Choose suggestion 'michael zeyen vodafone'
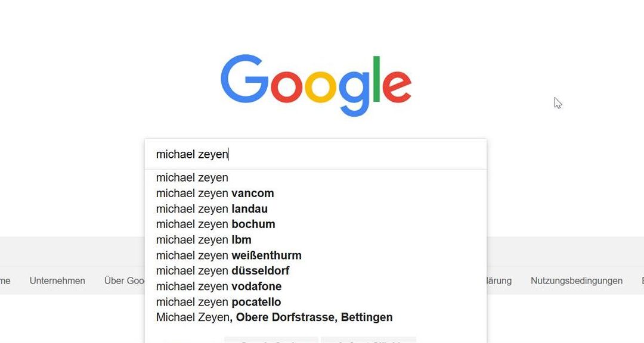 pyautogui.click(x=316, y=286)
